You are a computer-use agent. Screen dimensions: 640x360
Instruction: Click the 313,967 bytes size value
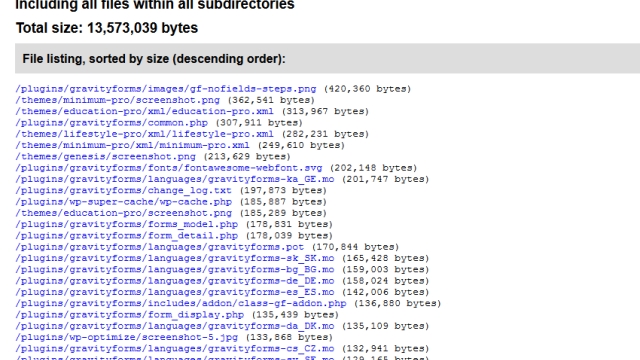pos(325,111)
